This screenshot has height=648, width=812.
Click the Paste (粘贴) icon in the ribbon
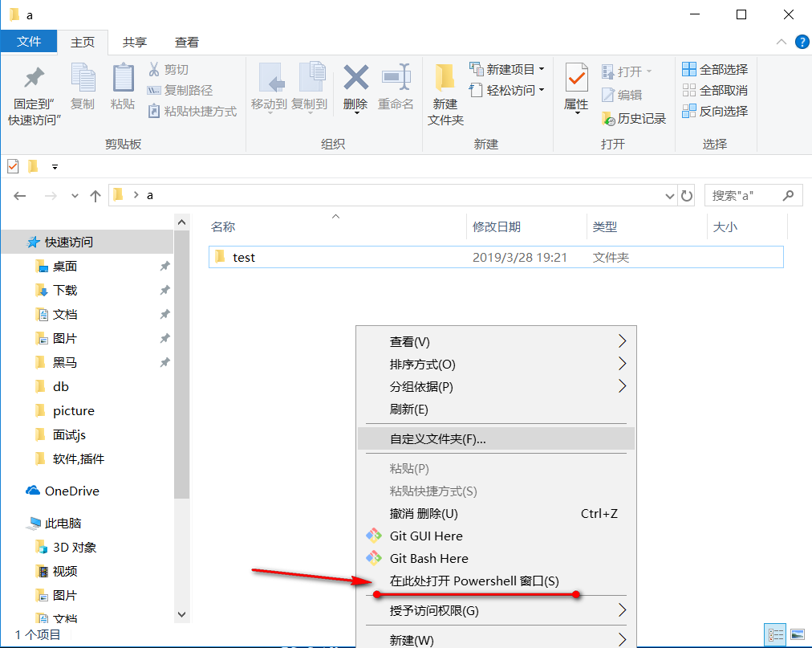(122, 86)
